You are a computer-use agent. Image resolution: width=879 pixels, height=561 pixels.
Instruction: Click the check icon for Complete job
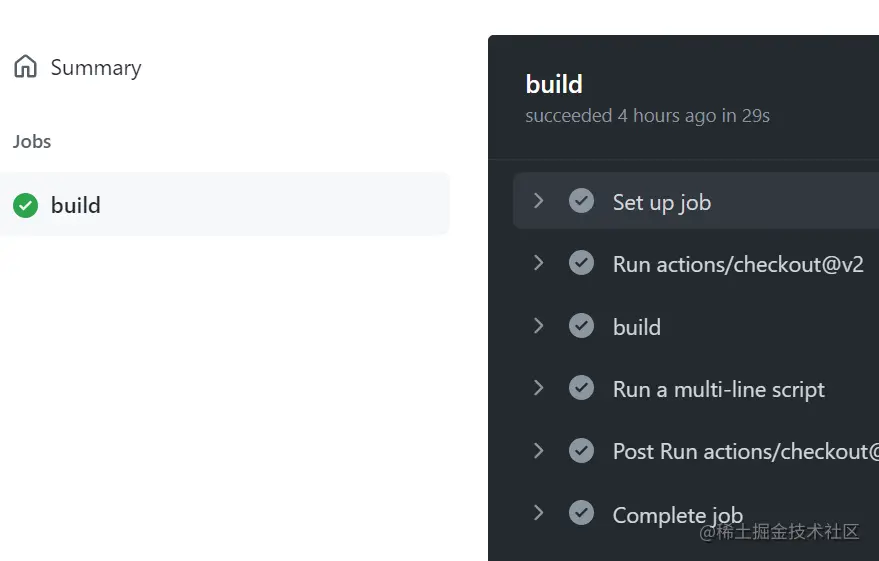(x=581, y=513)
